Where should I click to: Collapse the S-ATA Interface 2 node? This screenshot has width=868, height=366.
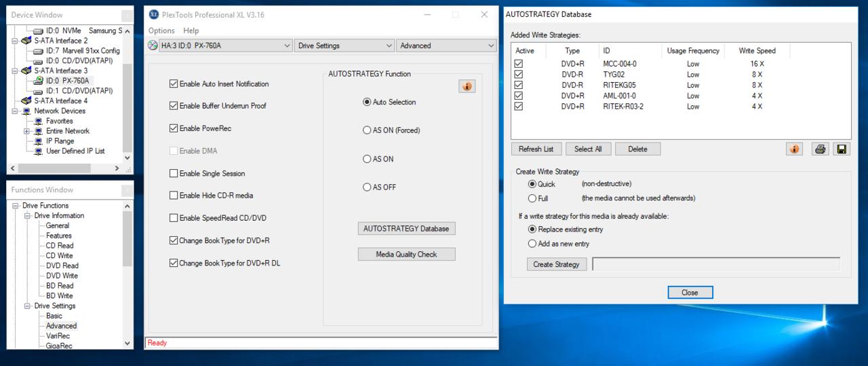16,41
